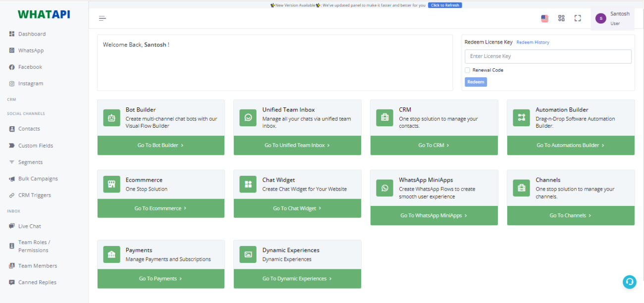The height and width of the screenshot is (303, 644).
Task: Click the Go To Automations Builder button
Action: pyautogui.click(x=570, y=146)
